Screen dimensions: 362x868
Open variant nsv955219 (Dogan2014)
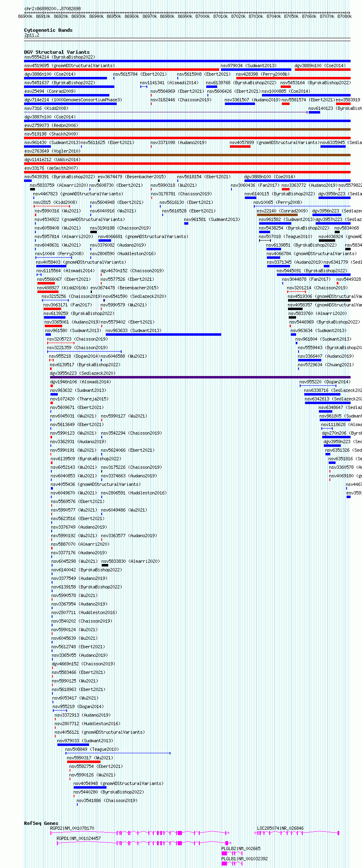tap(60, 711)
